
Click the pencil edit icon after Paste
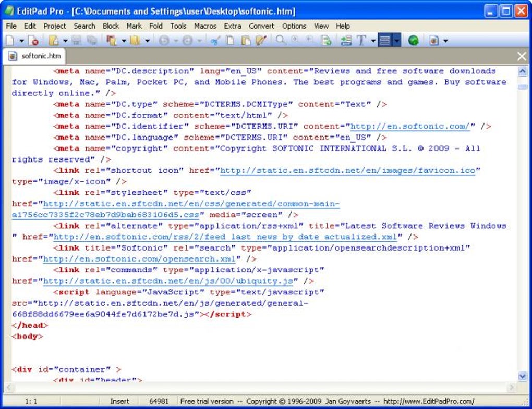(261, 40)
